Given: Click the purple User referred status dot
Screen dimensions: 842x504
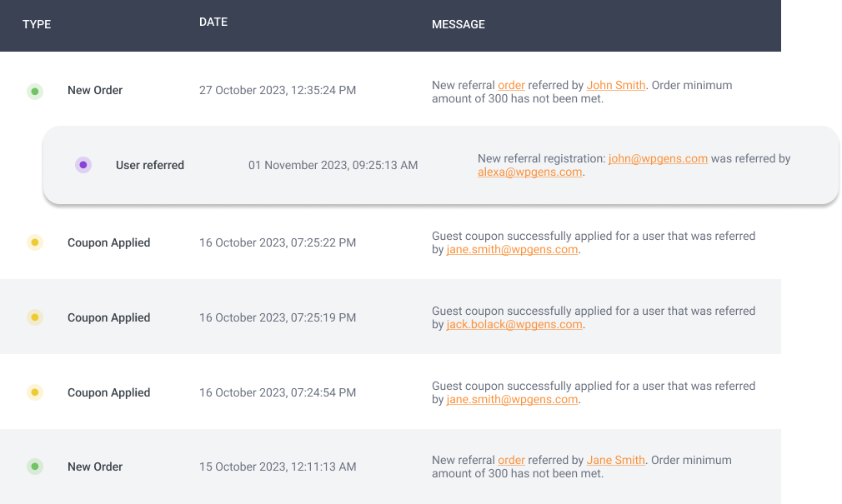Looking at the screenshot, I should pos(83,165).
